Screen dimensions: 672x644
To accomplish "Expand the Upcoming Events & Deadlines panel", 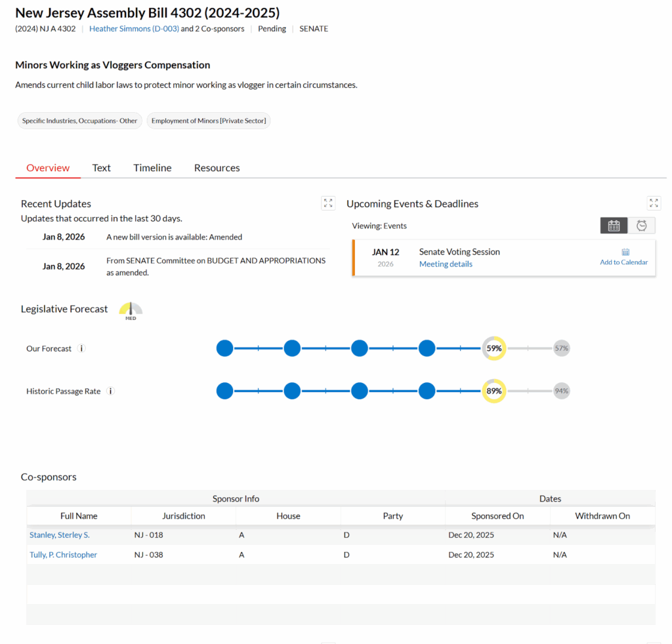I will pyautogui.click(x=654, y=203).
